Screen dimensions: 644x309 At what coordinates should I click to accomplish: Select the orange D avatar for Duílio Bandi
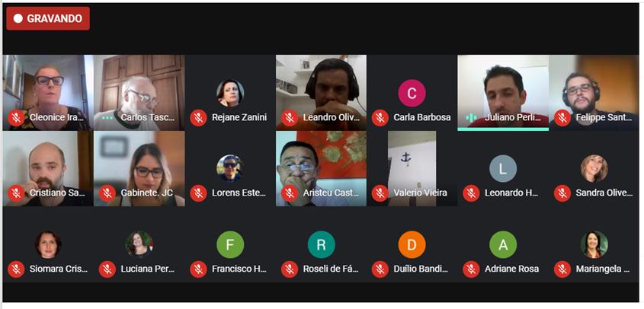[412, 244]
